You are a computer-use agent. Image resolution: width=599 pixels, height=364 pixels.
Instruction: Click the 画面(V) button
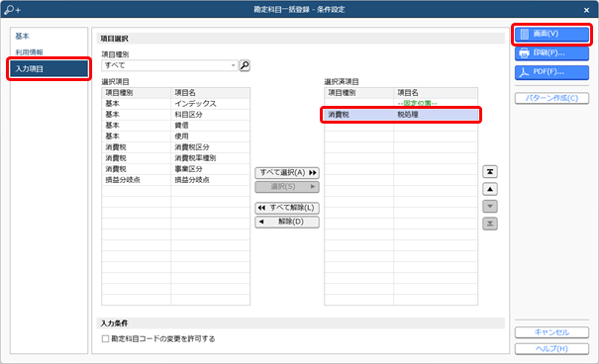(551, 34)
